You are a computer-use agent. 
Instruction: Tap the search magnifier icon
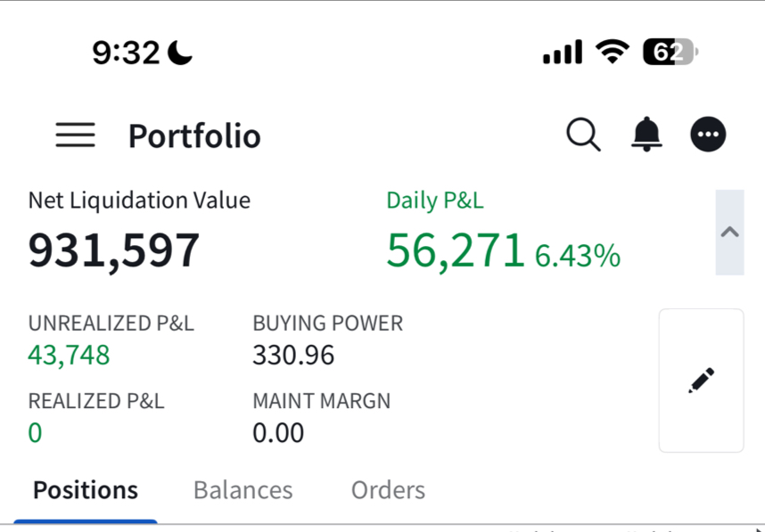click(x=583, y=135)
